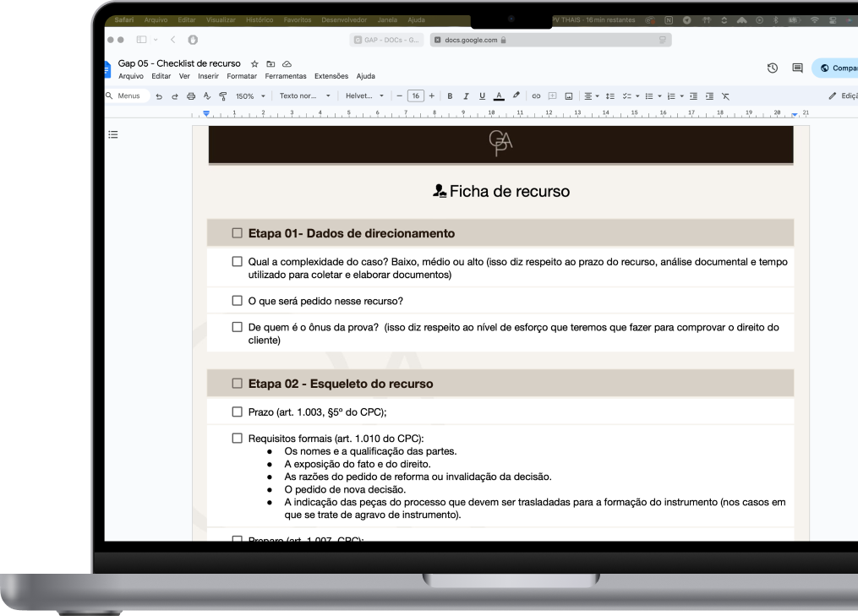Open the comments panel icon

797,68
